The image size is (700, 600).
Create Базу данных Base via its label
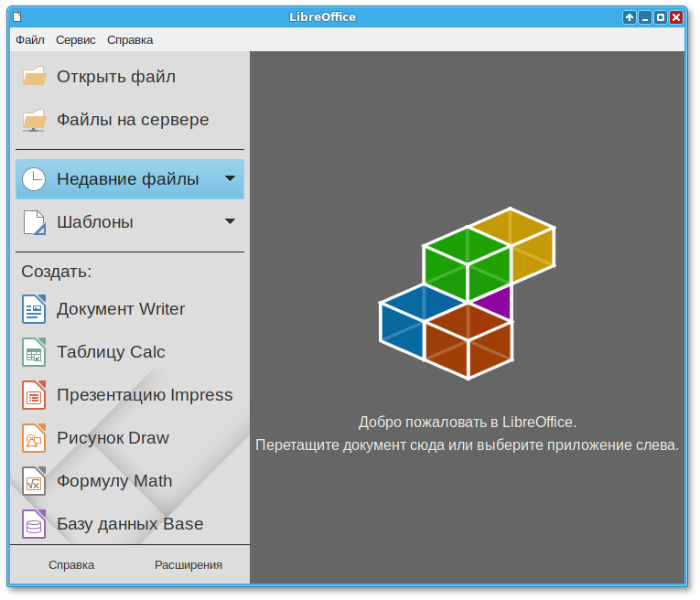(x=130, y=524)
